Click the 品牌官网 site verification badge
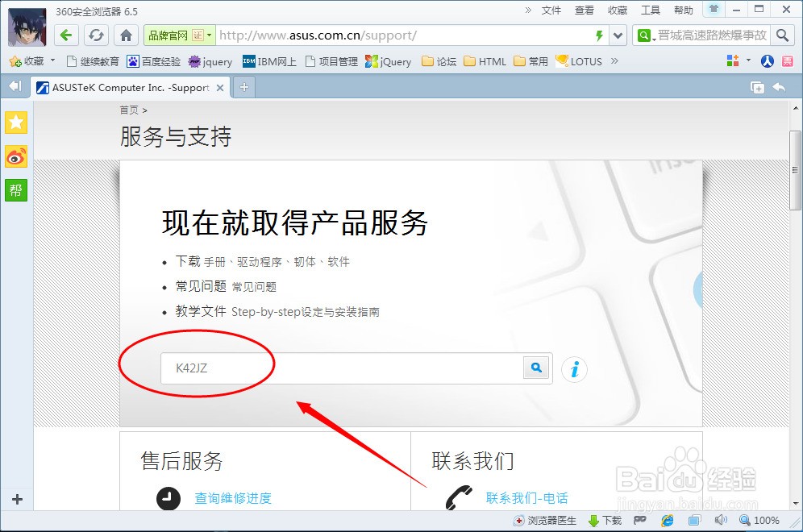 (x=180, y=35)
